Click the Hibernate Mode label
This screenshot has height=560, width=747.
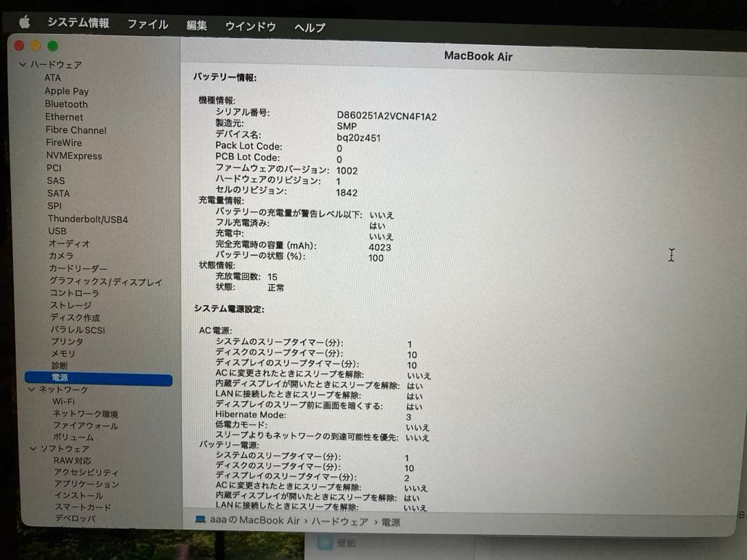[250, 415]
